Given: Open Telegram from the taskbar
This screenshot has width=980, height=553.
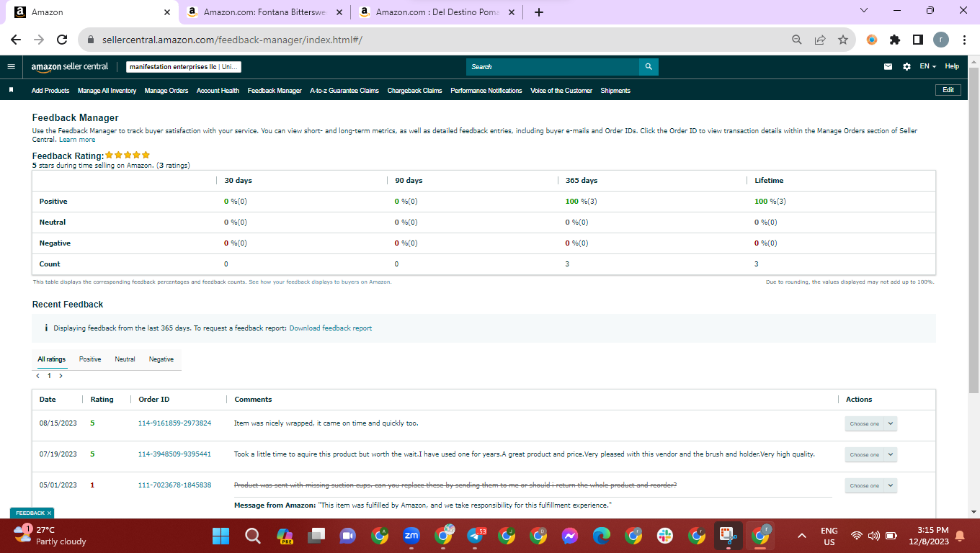Looking at the screenshot, I should tap(475, 536).
